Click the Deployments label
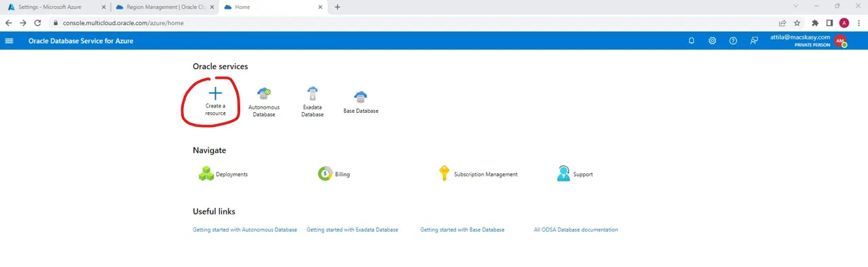868x267 pixels. click(231, 175)
